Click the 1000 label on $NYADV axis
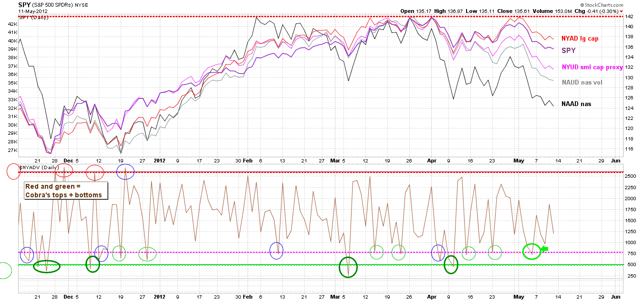 (631, 243)
